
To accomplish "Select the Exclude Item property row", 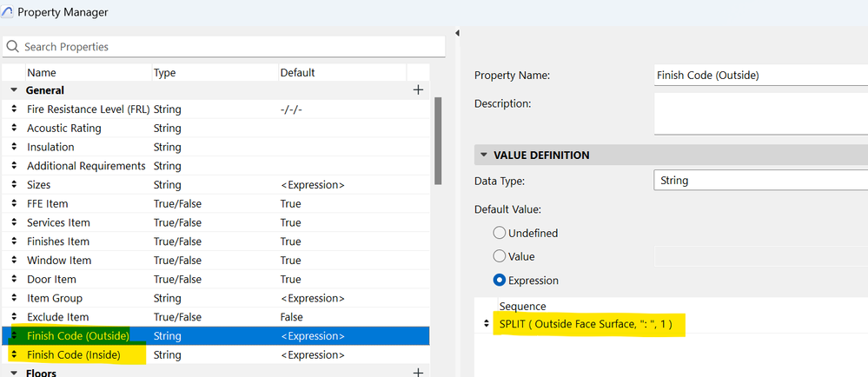I will click(x=57, y=317).
